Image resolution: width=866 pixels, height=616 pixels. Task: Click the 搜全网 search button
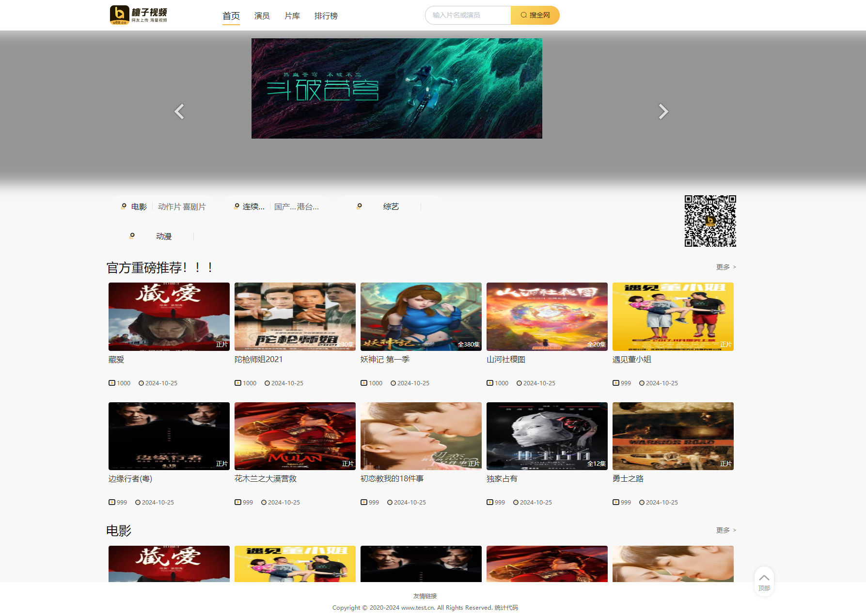(535, 15)
